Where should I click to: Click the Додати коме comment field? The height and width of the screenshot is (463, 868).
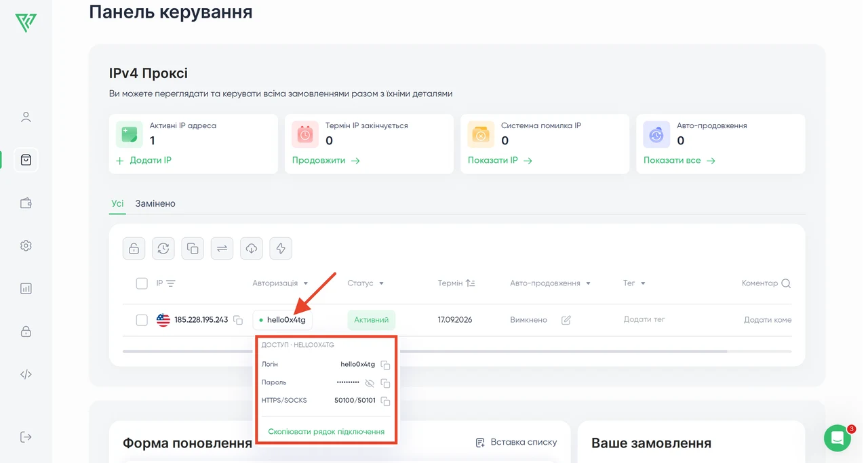768,320
